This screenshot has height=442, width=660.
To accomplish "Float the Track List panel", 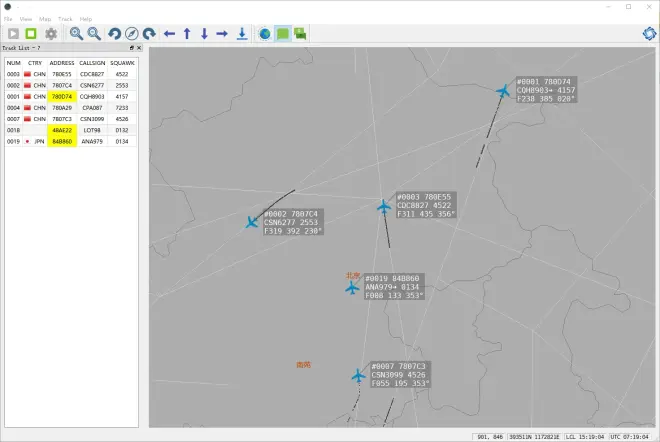I will coord(132,47).
